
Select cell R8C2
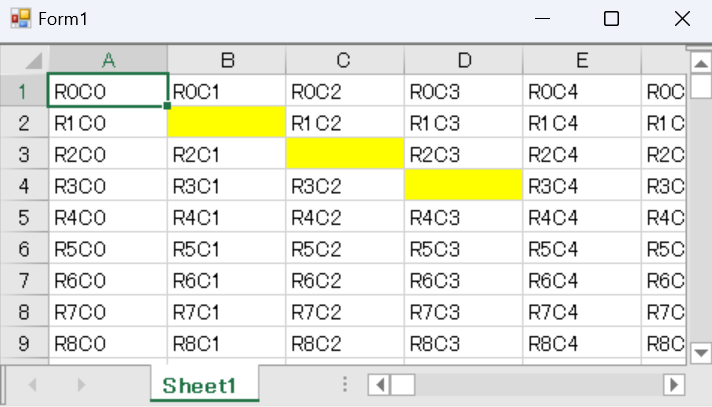[x=345, y=342]
